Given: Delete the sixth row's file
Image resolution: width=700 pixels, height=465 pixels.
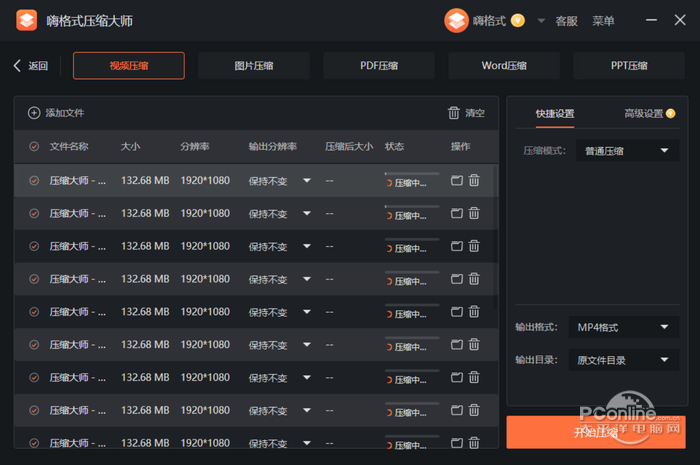Looking at the screenshot, I should tap(474, 345).
